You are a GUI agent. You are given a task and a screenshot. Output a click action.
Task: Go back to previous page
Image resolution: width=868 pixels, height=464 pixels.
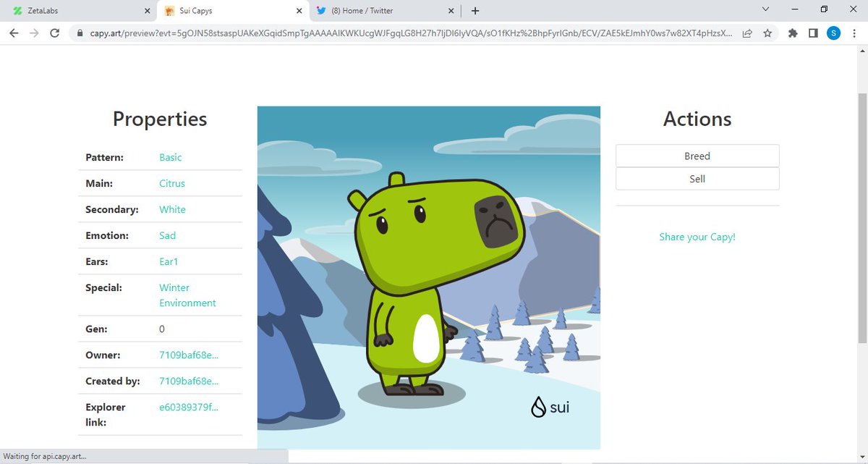tap(14, 33)
